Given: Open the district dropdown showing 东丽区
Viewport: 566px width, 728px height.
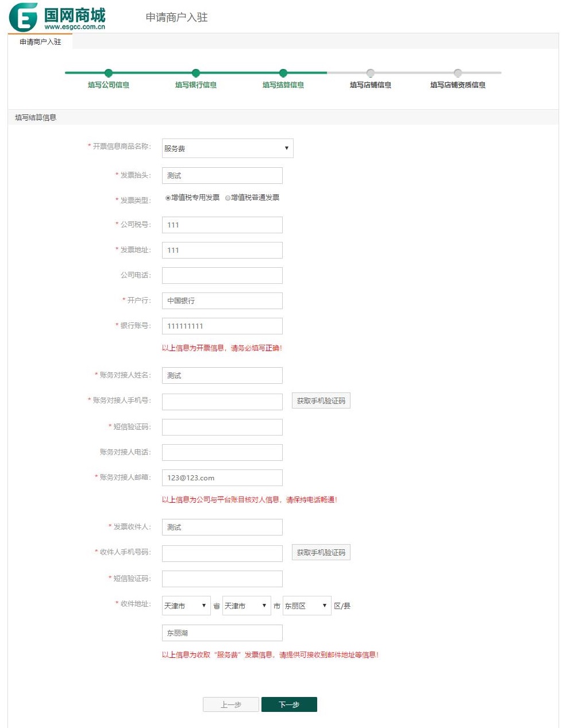Looking at the screenshot, I should point(307,606).
